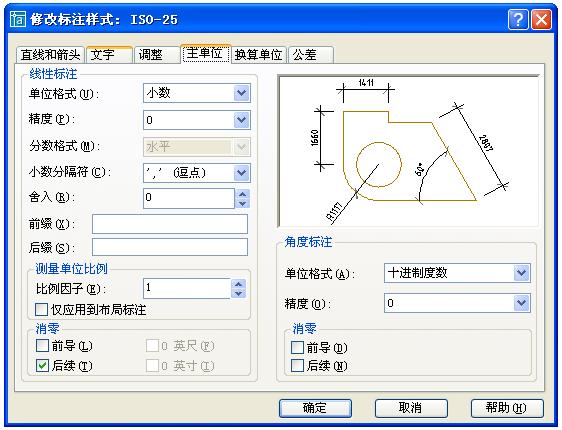Open 小数分隔符 dropdown showing 逗点

[197, 173]
